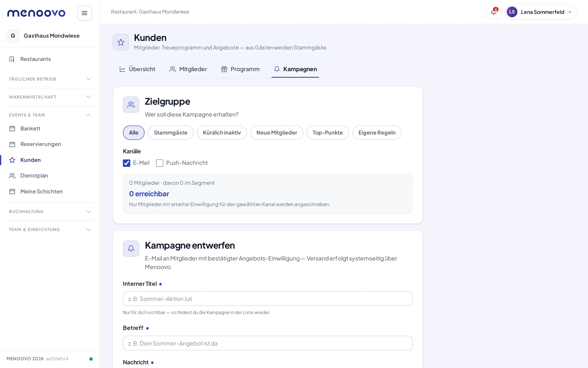
Task: Switch to the Mitglieder tab
Action: click(x=188, y=69)
